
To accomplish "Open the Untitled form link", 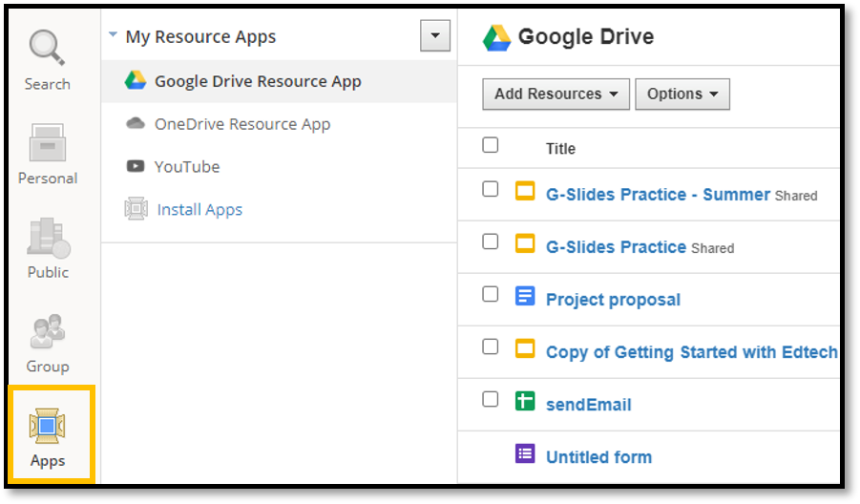I will point(598,457).
